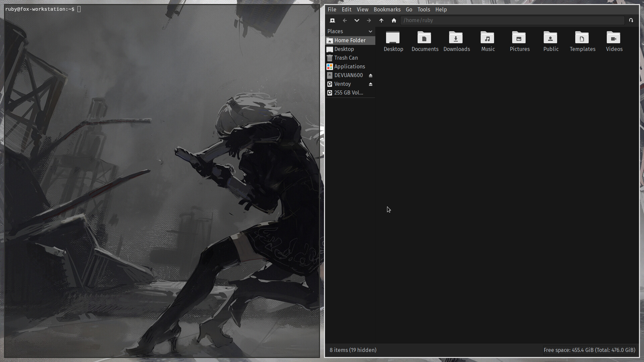Select Trash Can in Places sidebar

click(346, 58)
